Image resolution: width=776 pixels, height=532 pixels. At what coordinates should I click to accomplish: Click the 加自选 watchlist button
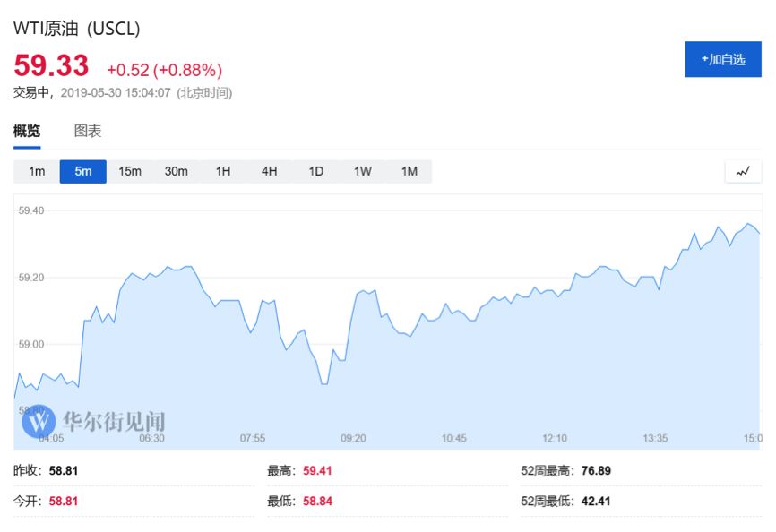coord(722,59)
